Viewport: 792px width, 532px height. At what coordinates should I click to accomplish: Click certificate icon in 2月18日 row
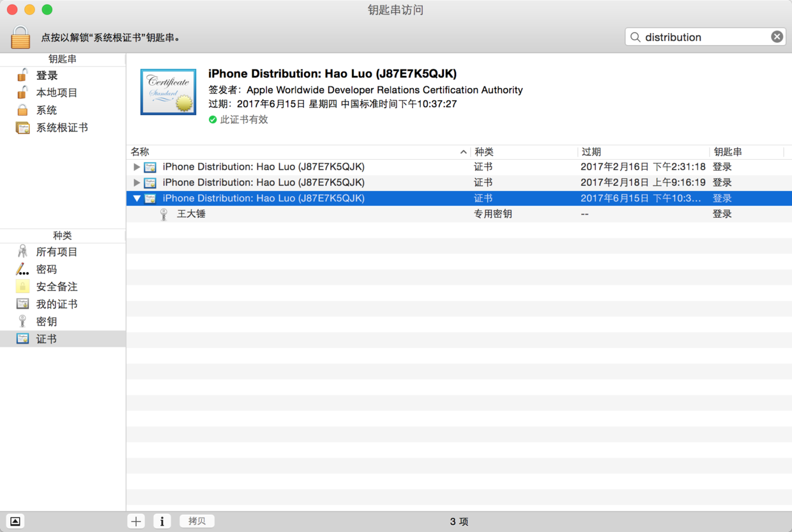point(150,183)
